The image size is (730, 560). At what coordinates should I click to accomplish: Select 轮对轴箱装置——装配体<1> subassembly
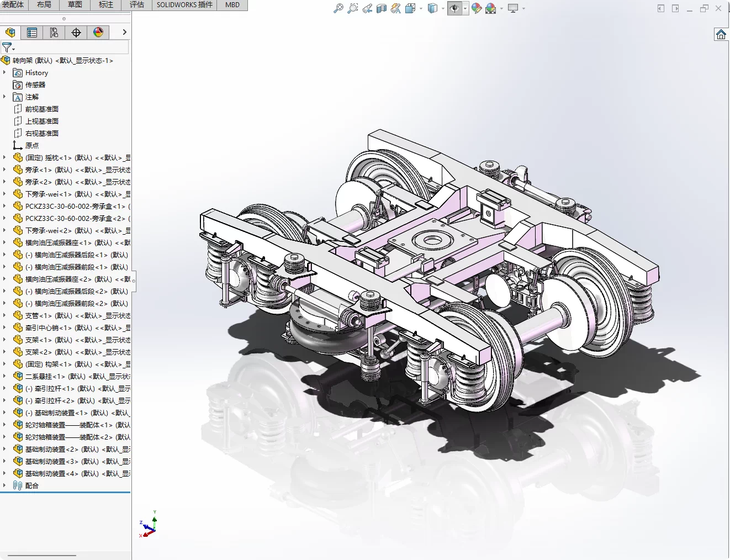click(72, 425)
